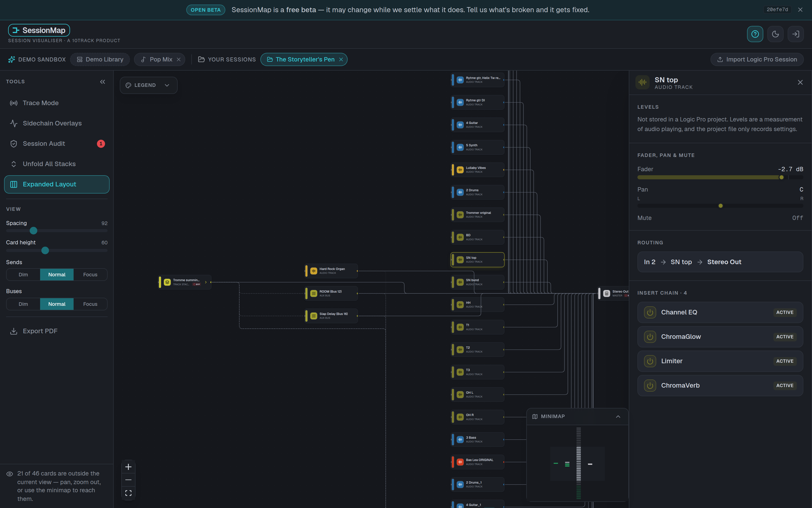Open Demo Library tab
Viewport: 812px width, 508px height.
coord(100,59)
